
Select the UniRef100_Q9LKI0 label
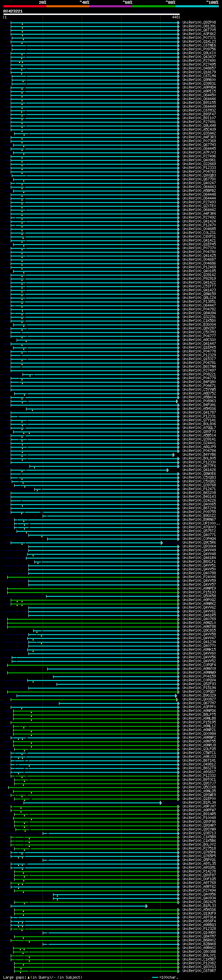coord(199,53)
